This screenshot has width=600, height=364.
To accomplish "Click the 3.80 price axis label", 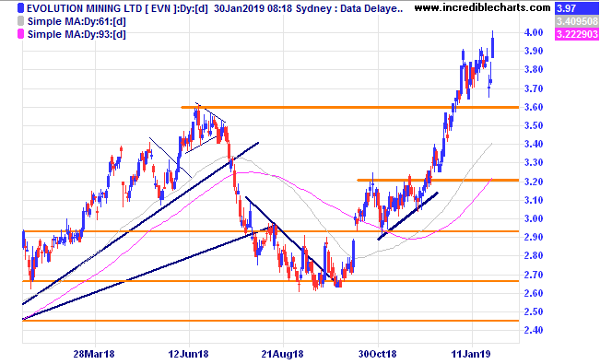I will [x=534, y=69].
